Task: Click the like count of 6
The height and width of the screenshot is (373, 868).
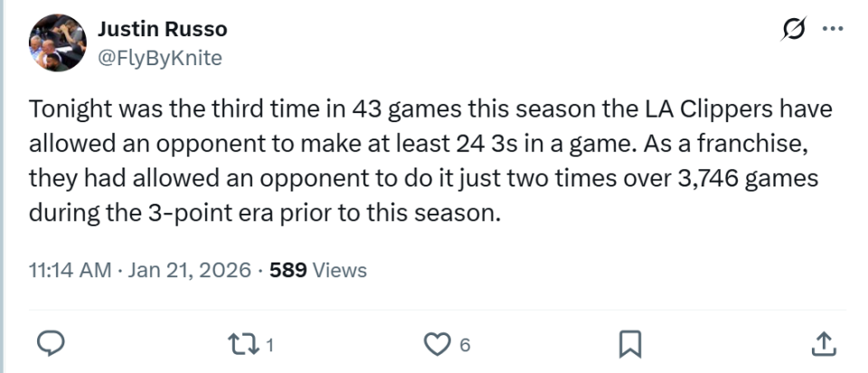Action: pos(464,344)
